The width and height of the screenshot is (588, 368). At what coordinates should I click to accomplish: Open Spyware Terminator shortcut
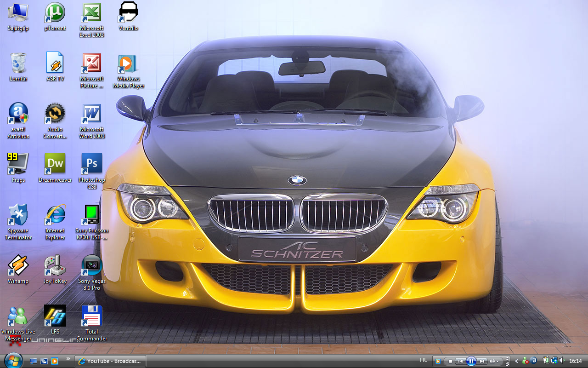pos(18,223)
